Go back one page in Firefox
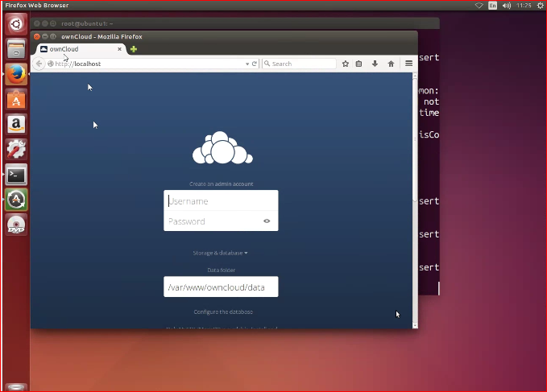The image size is (547, 392). click(39, 64)
